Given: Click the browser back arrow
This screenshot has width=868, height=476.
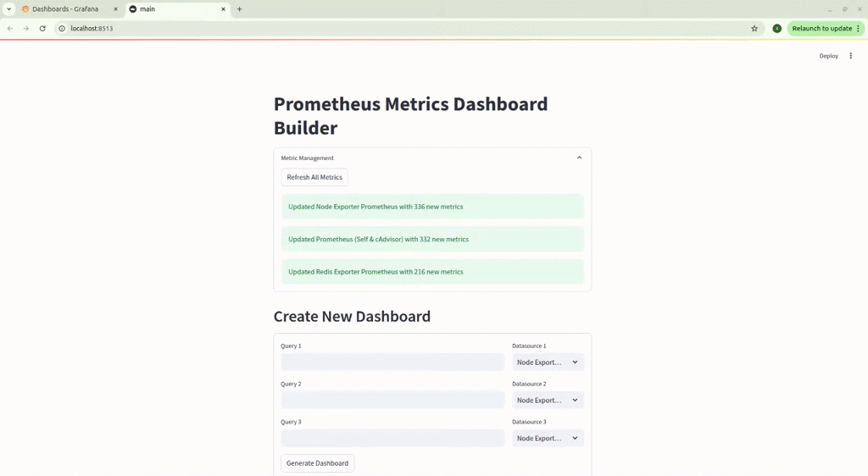Looking at the screenshot, I should (x=10, y=28).
